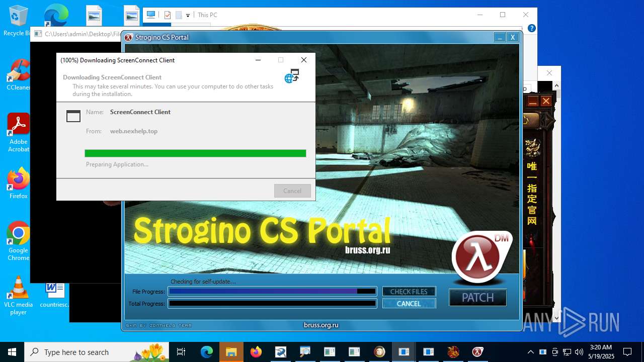This screenshot has width=644, height=362.
Task: Click the Total Progress bar
Action: pyautogui.click(x=272, y=303)
